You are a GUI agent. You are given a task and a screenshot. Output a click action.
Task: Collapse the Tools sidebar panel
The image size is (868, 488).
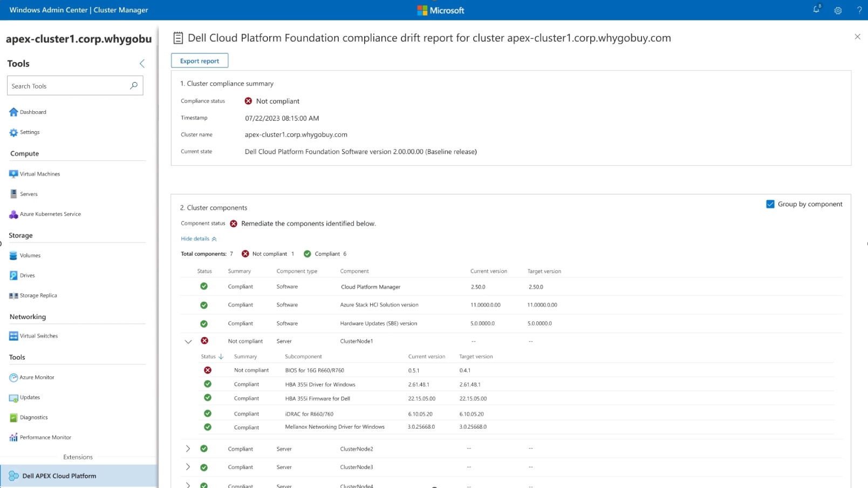(x=142, y=64)
